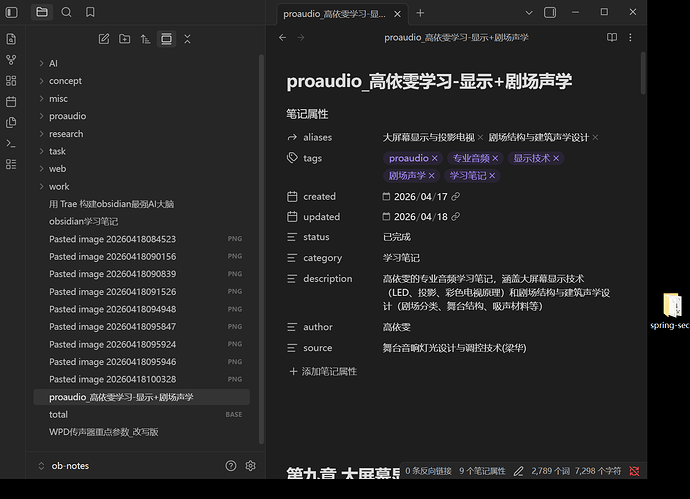Open command palette ribbon icon
Viewport: 690px width, 499px height.
[x=11, y=143]
